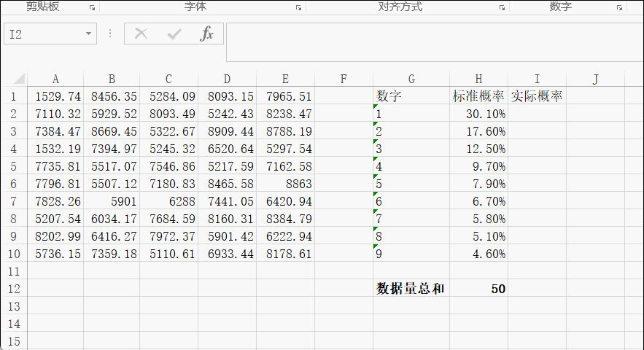Viewport: 644px width, 350px height.
Task: Select row 10 header
Action: point(14,254)
